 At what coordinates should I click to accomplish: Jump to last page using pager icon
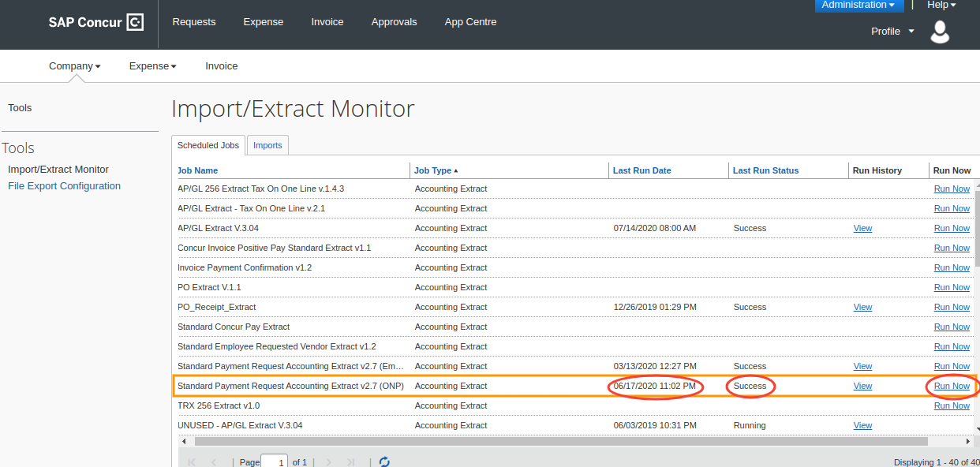point(351,462)
